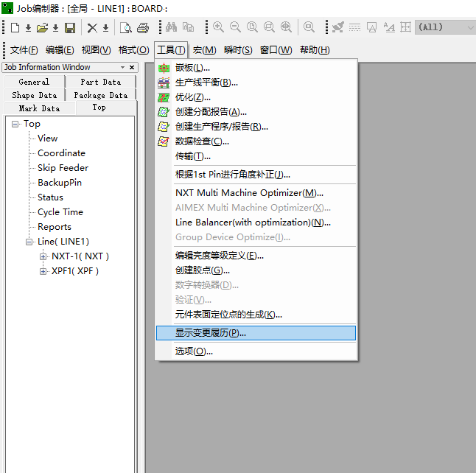Expand the XPF1( XPF ) tree node
Image resolution: width=476 pixels, height=473 pixels.
point(43,271)
